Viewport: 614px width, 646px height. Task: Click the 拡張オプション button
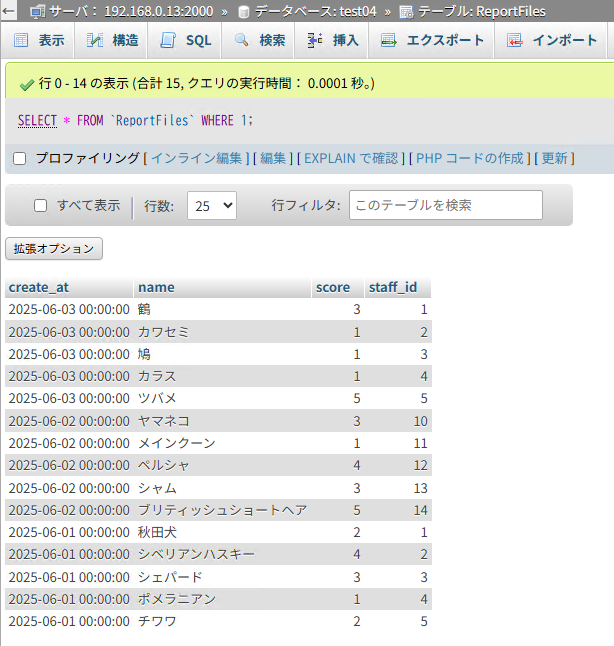[x=54, y=248]
